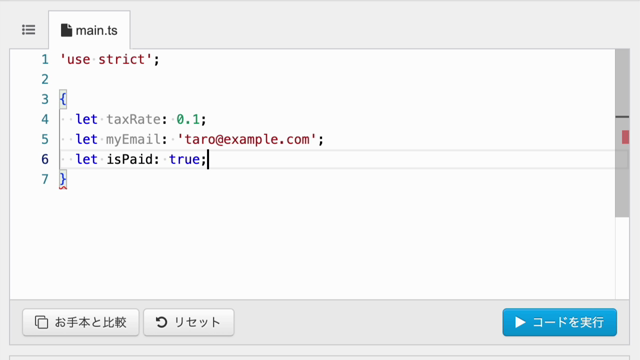Click the 0.1 number literal on line 4

click(188, 119)
